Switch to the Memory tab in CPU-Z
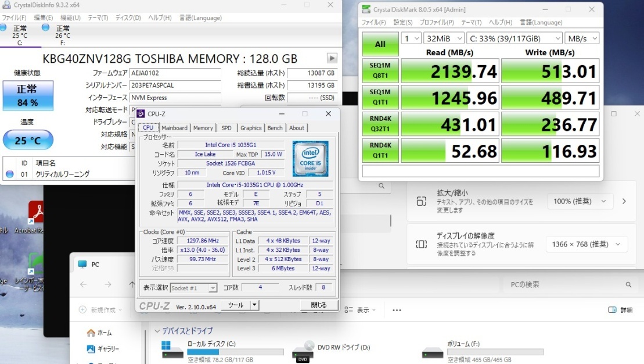The height and width of the screenshot is (364, 644). (203, 128)
